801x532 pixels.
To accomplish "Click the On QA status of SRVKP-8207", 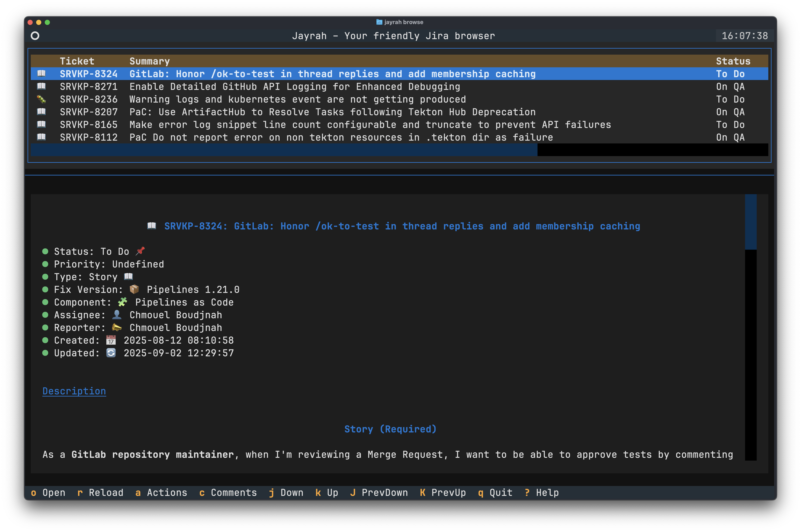I will click(x=730, y=112).
